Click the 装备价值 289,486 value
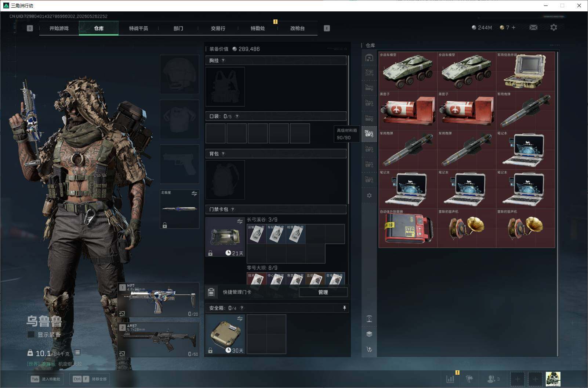Screen dimensions: 588x388 (235, 49)
